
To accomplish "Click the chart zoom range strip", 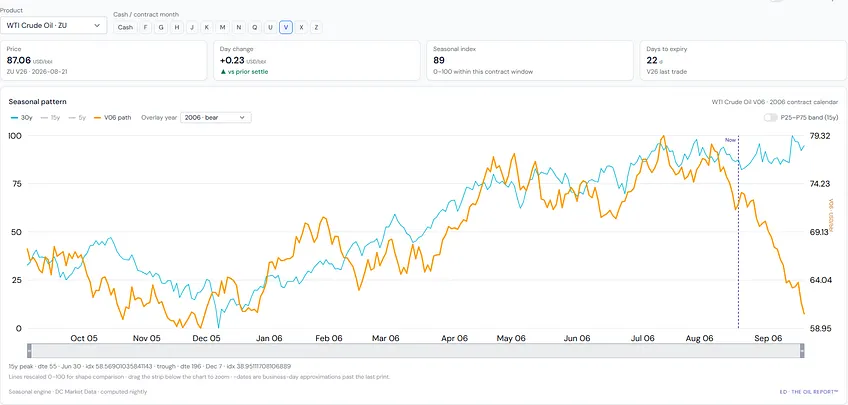I will pos(415,350).
